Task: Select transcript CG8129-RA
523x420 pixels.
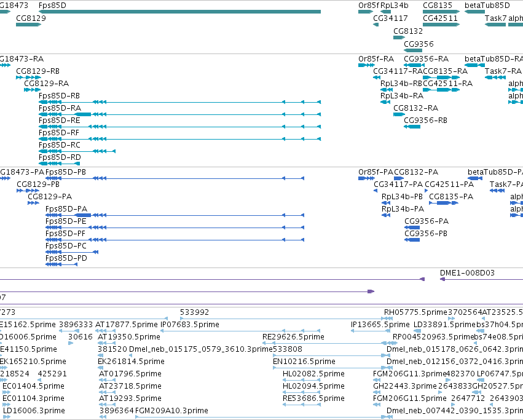Action: [46, 84]
